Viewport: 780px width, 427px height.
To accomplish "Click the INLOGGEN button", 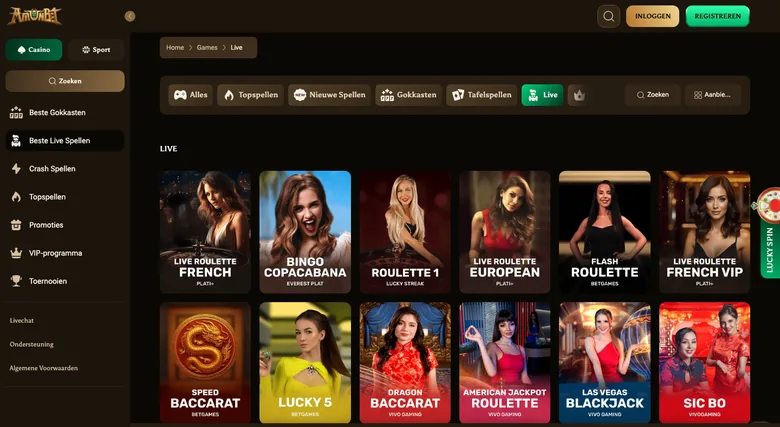I will tap(653, 16).
